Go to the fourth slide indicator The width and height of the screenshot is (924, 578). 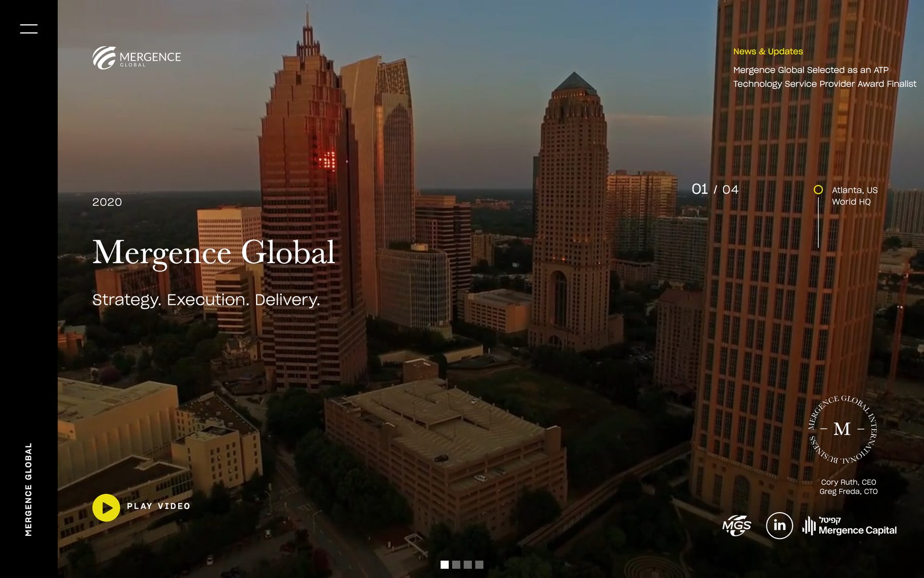[x=479, y=565]
